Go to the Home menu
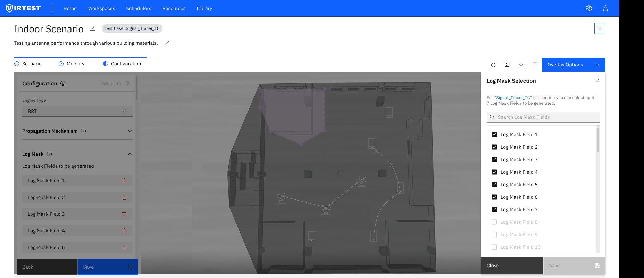The height and width of the screenshot is (278, 644). (70, 8)
